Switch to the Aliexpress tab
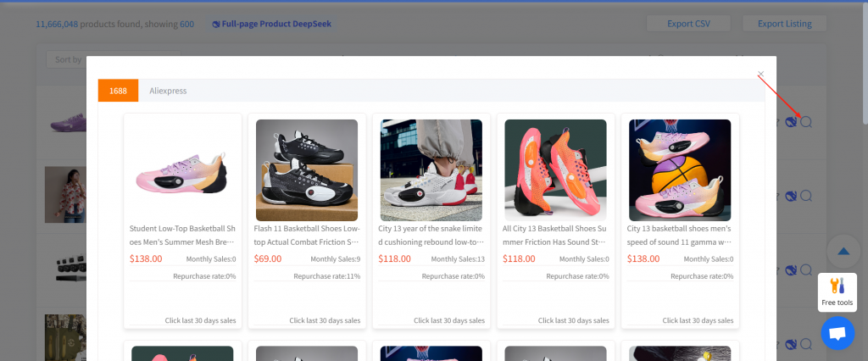Image resolution: width=868 pixels, height=361 pixels. pos(168,90)
